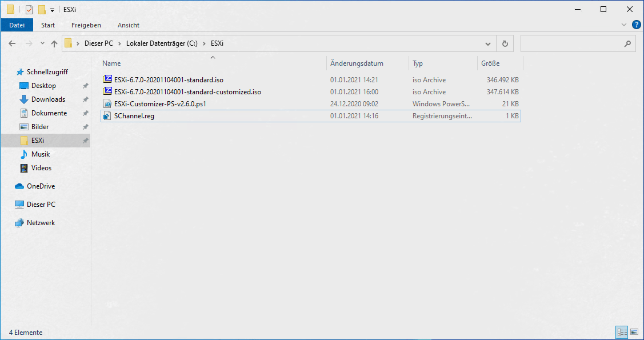Select the ESXi-6.7.0-20201104001-standard-customized.iso file
644x340 pixels.
point(187,92)
